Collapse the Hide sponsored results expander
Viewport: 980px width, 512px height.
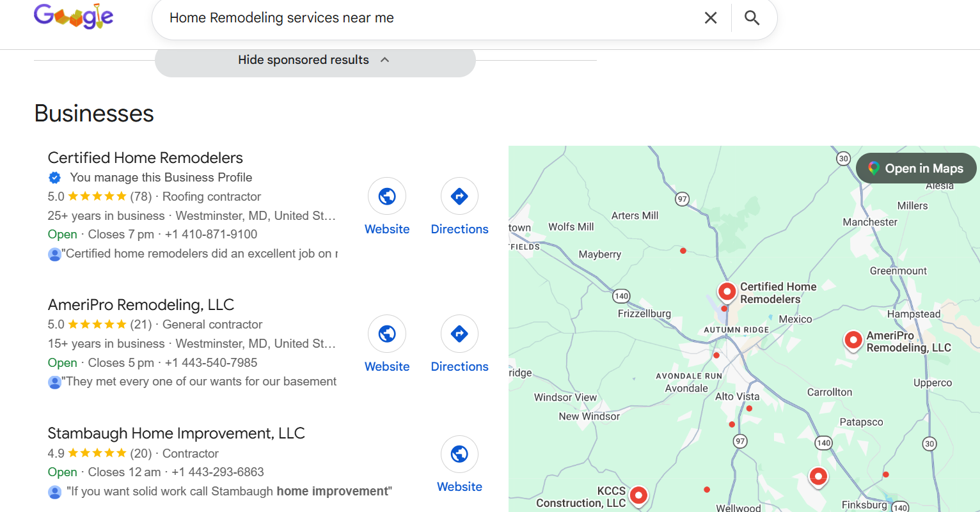tap(315, 60)
